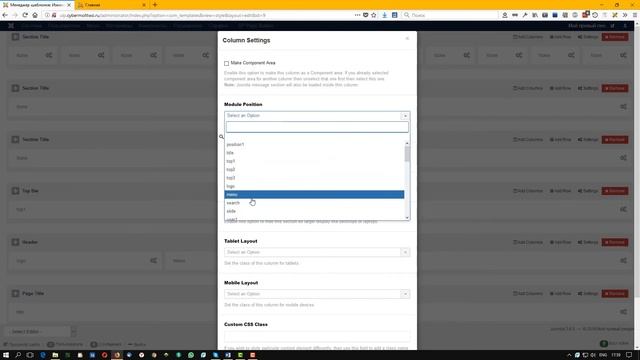Choose 'position1' from the position list
The width and height of the screenshot is (640, 360).
(314, 144)
